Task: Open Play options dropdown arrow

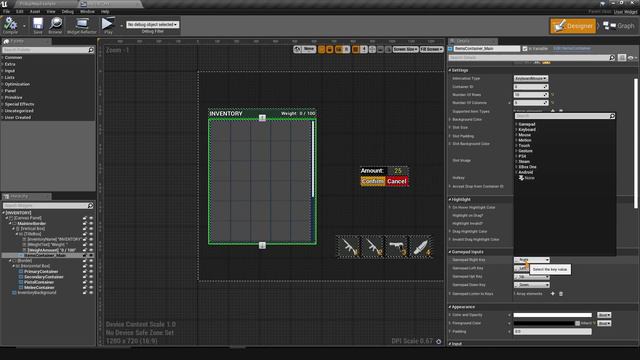Action: click(x=121, y=25)
